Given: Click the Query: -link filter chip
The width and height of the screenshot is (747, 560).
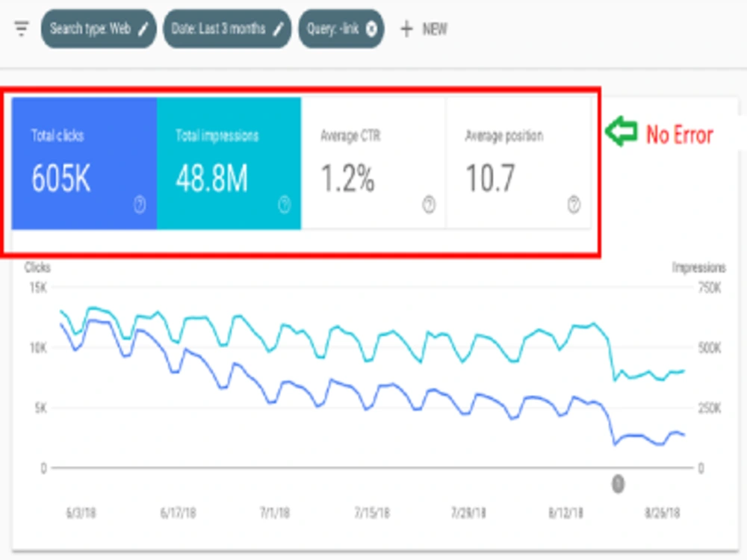Looking at the screenshot, I should click(336, 29).
